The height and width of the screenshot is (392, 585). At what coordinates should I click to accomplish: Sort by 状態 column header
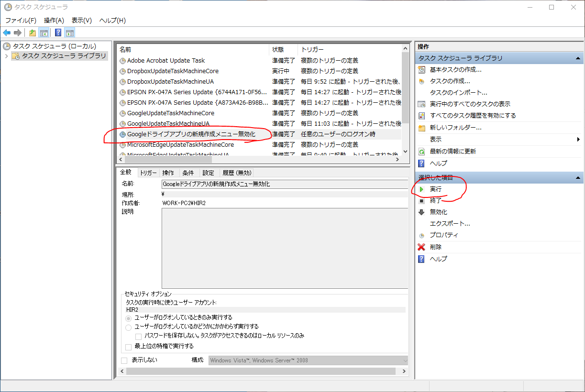click(x=283, y=49)
